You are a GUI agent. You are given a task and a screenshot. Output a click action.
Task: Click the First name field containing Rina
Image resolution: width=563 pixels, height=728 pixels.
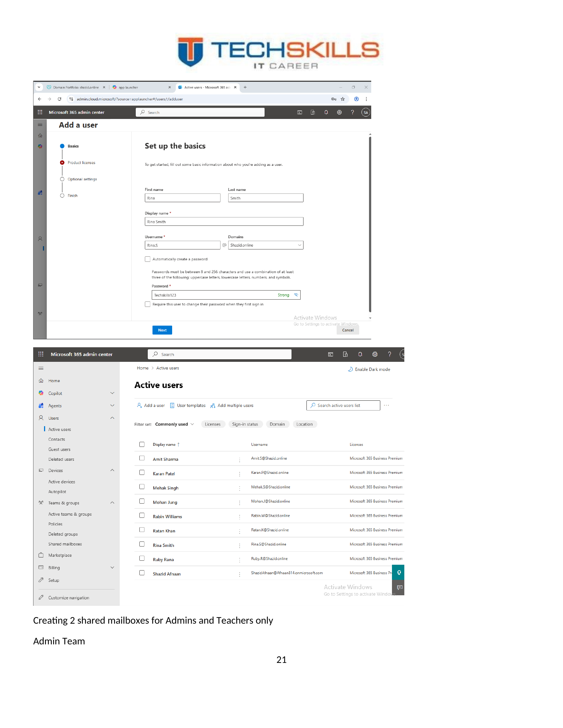click(x=183, y=198)
